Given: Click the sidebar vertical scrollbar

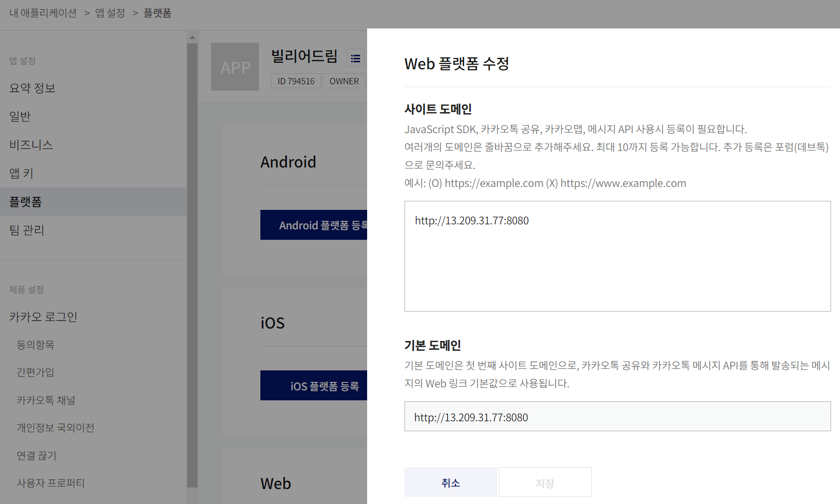Looking at the screenshot, I should pyautogui.click(x=193, y=265).
